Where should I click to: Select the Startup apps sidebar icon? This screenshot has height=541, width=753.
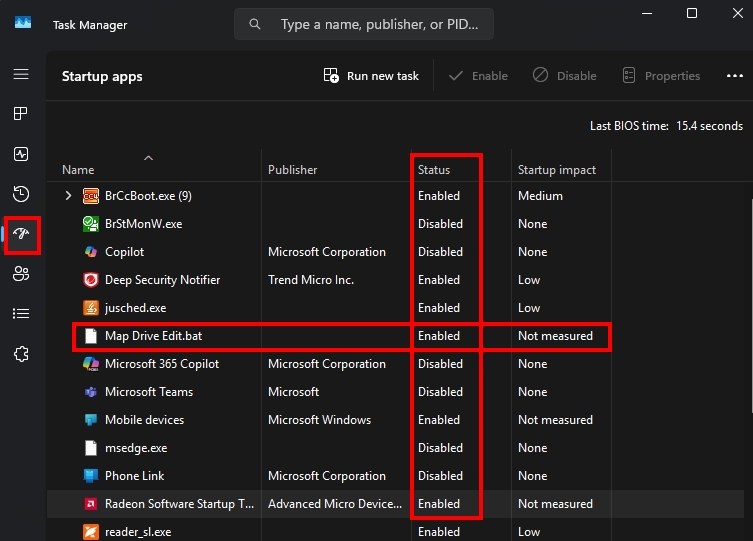click(x=21, y=234)
